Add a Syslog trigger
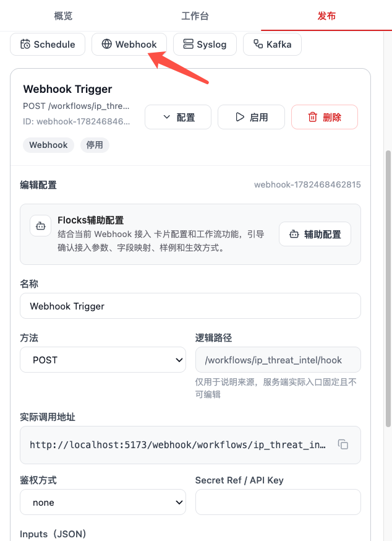The image size is (392, 541). tap(205, 44)
